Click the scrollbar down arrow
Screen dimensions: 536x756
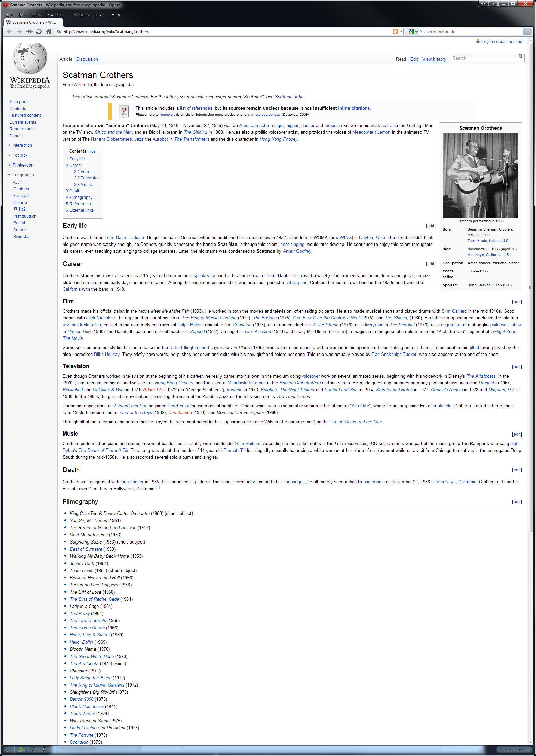(x=530, y=743)
